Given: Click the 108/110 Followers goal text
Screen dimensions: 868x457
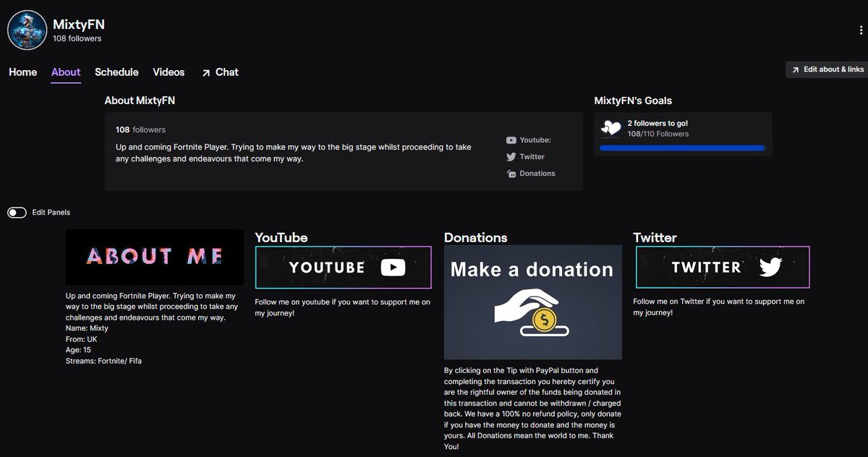Looking at the screenshot, I should click(x=658, y=134).
